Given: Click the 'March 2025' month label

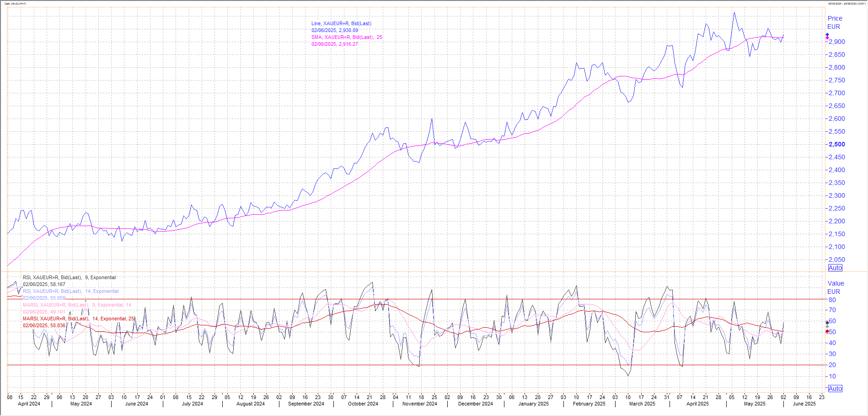Looking at the screenshot, I should coord(642,404).
